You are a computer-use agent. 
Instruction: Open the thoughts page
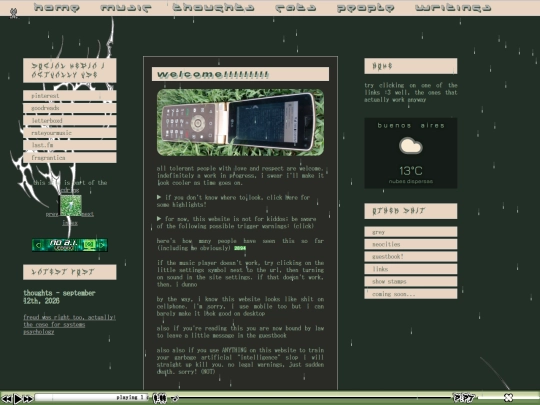pos(214,8)
